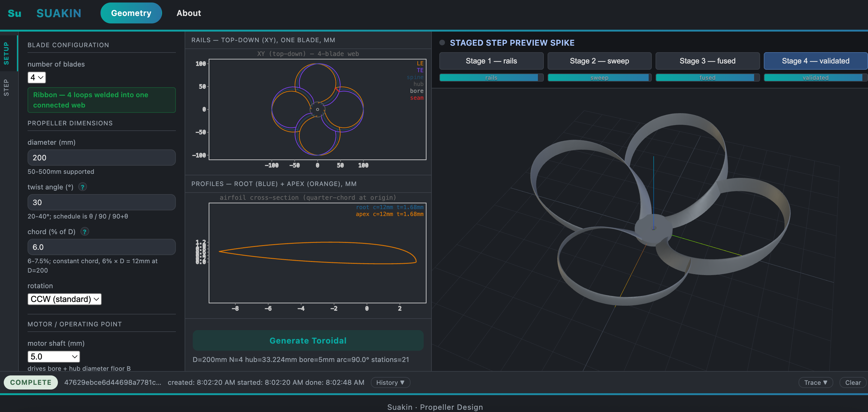Click the created/started/done timestamps text
Viewport: 868px width, 412px height.
[x=266, y=382]
